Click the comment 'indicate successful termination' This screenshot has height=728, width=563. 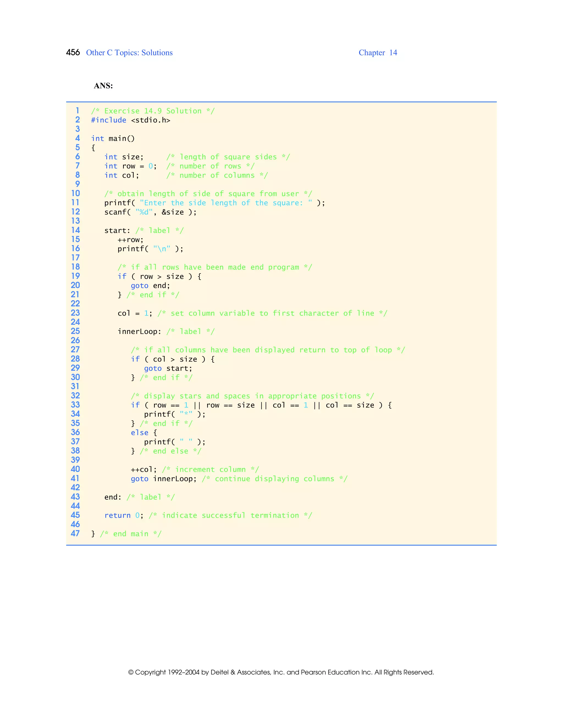point(230,516)
